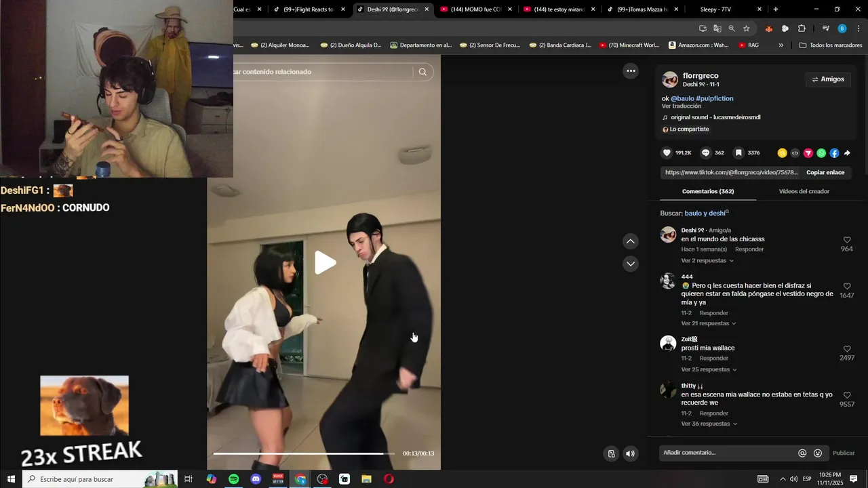This screenshot has height=488, width=868.
Task: Click the Amigos button
Action: tap(828, 79)
